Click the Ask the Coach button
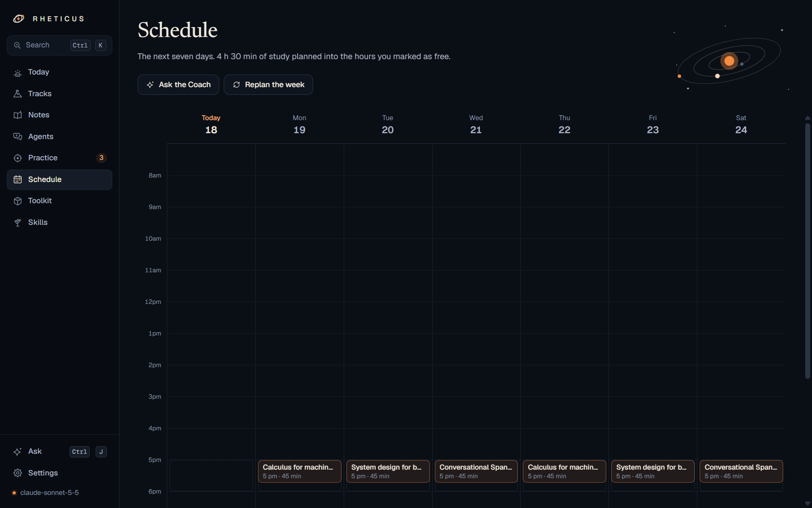The height and width of the screenshot is (508, 812). click(x=178, y=85)
